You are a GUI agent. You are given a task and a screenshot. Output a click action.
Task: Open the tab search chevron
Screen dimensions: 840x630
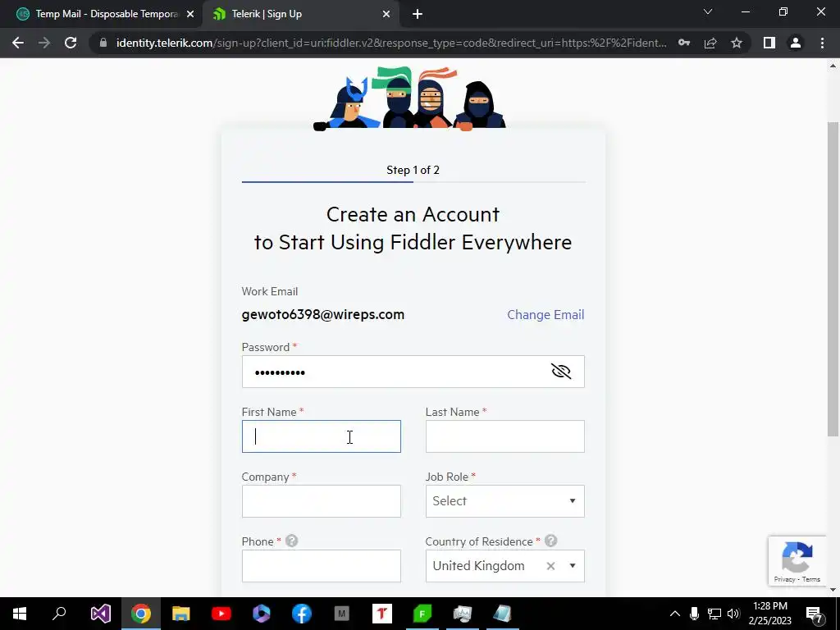[708, 11]
